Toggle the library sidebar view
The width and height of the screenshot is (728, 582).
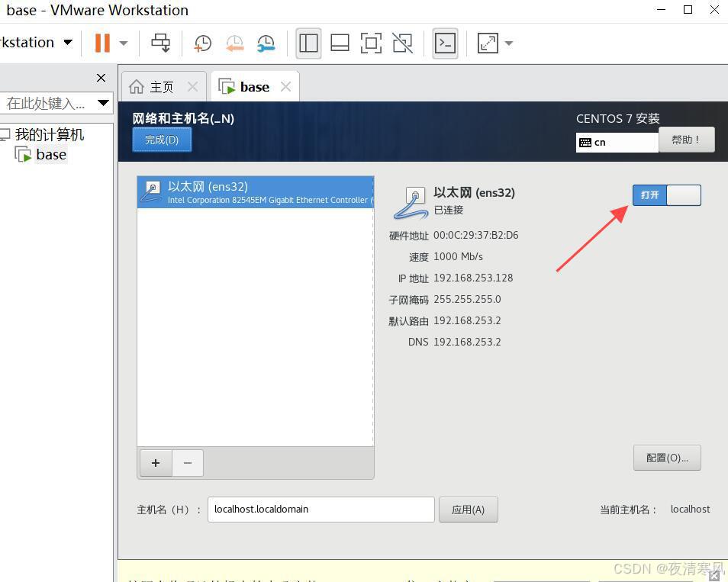coord(308,43)
